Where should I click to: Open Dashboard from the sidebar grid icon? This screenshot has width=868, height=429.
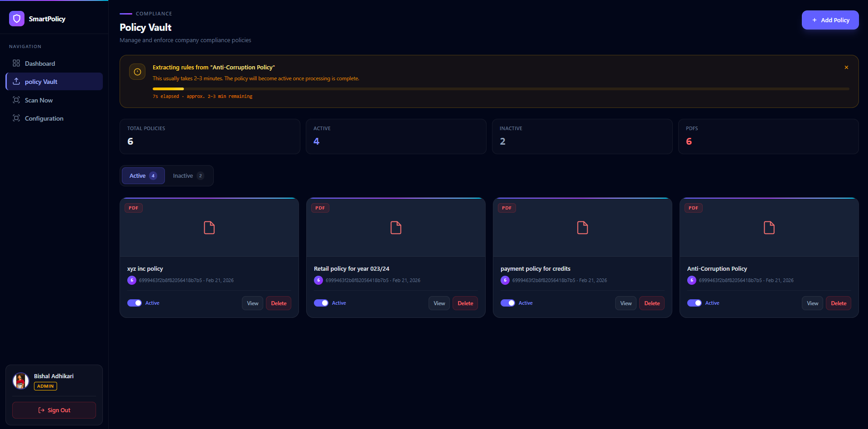16,63
